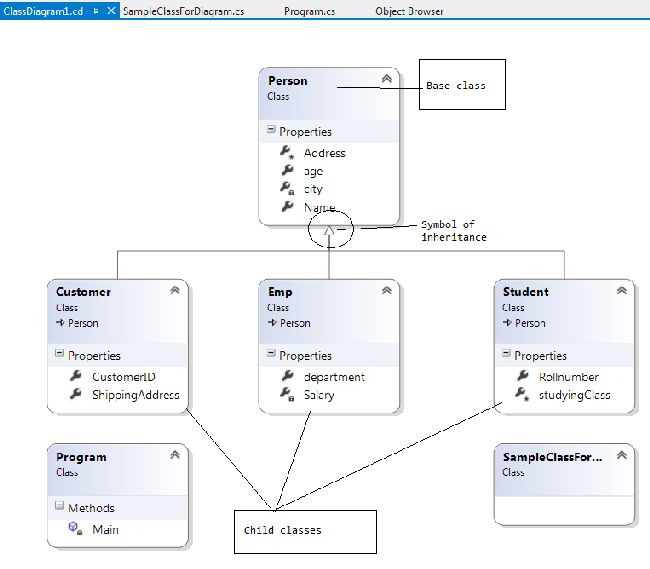This screenshot has height=569, width=650.
Task: Click the studyingClass property wrench icon
Action: pyautogui.click(x=522, y=394)
